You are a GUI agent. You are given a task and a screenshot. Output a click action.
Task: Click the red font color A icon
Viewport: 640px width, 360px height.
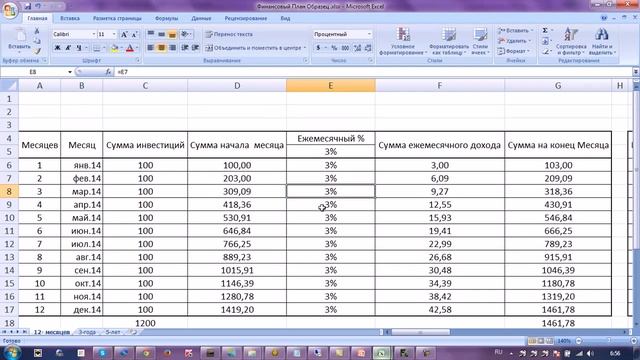coord(130,48)
